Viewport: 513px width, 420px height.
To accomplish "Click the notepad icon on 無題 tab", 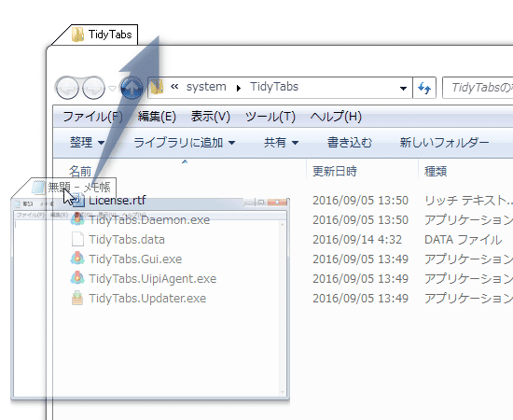I will click(38, 188).
